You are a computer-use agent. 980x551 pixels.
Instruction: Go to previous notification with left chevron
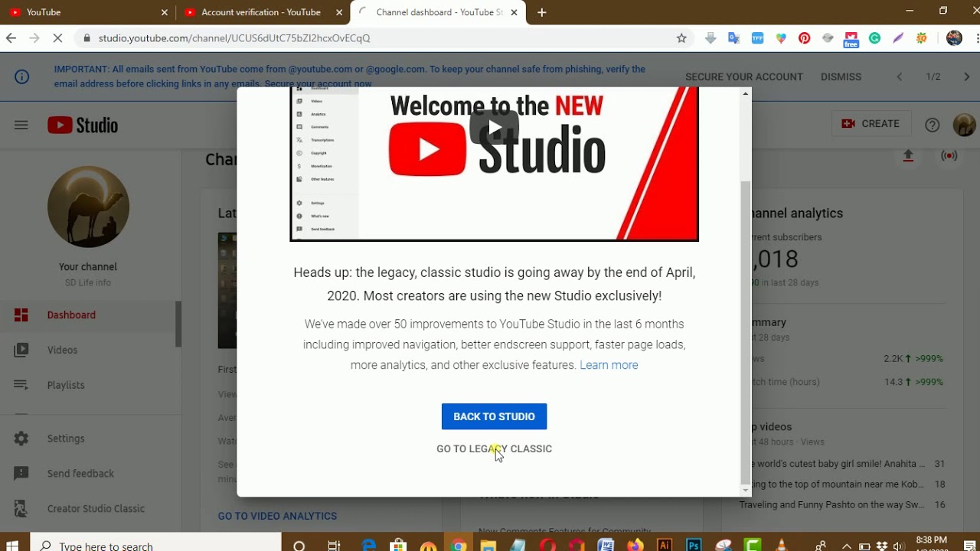(900, 77)
